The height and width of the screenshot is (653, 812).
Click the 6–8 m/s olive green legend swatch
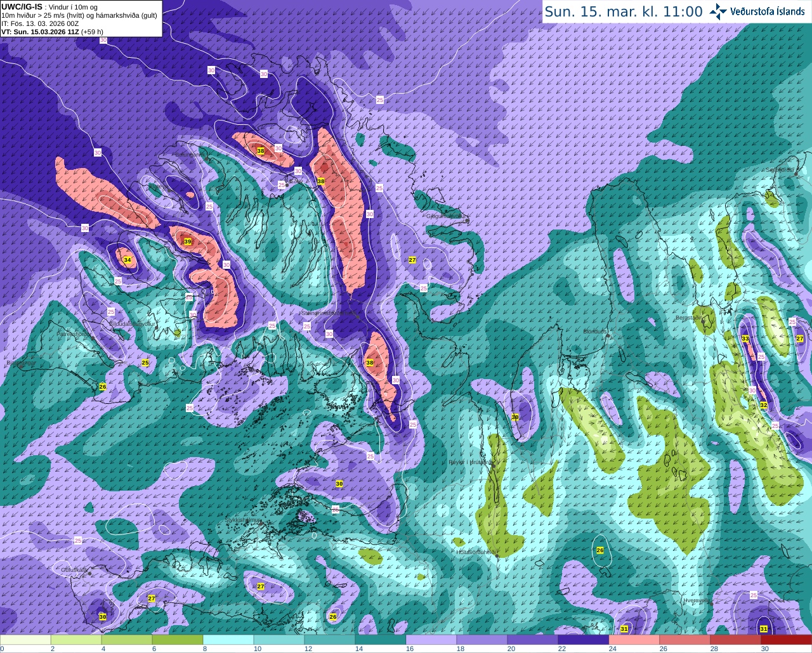(178, 640)
